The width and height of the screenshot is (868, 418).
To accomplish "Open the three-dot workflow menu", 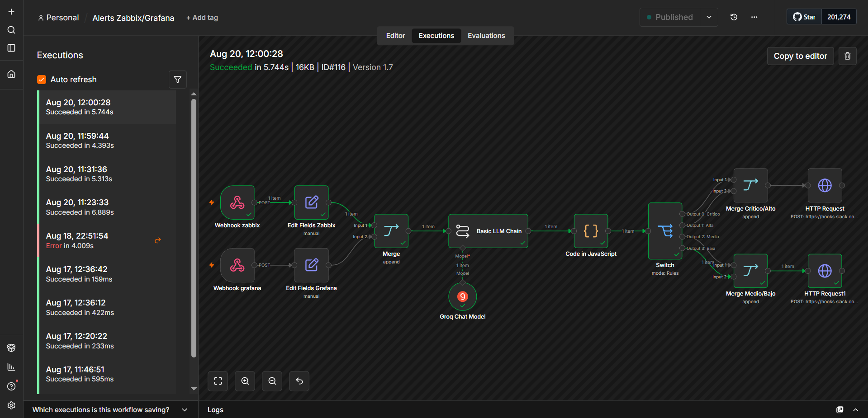I will (x=754, y=17).
